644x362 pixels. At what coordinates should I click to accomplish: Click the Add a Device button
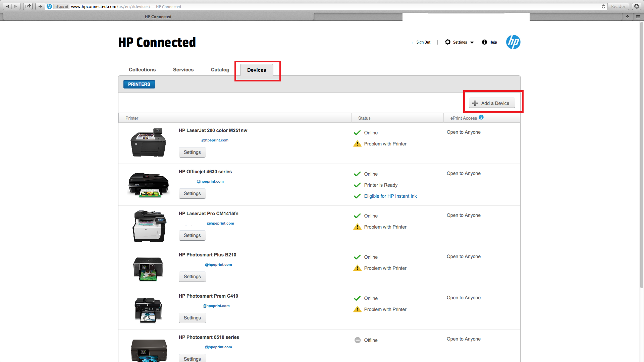491,103
